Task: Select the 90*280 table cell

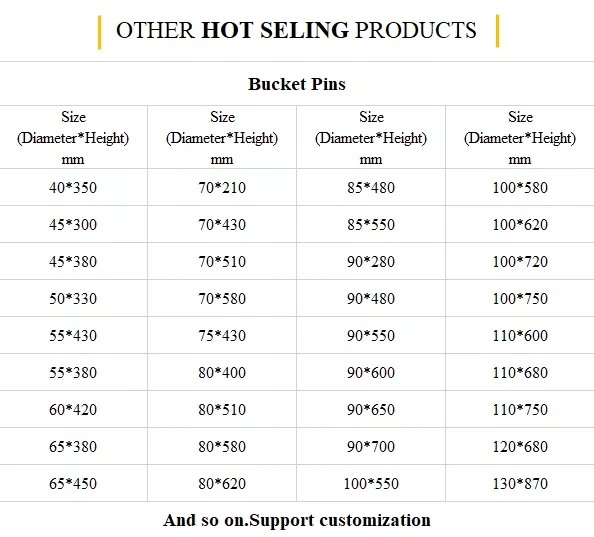Action: [371, 262]
